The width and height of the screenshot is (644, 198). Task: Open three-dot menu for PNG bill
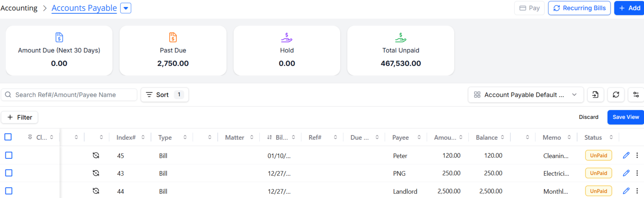point(637,173)
